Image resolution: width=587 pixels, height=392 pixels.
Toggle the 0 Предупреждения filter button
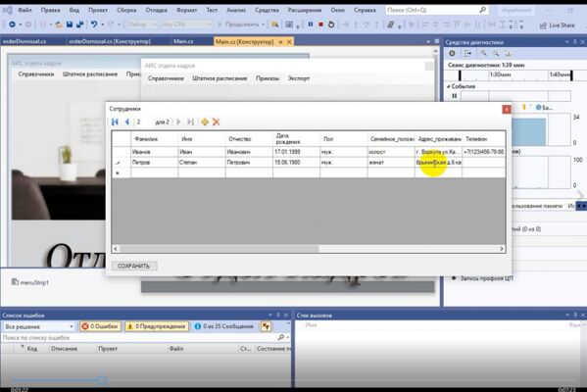(x=157, y=326)
